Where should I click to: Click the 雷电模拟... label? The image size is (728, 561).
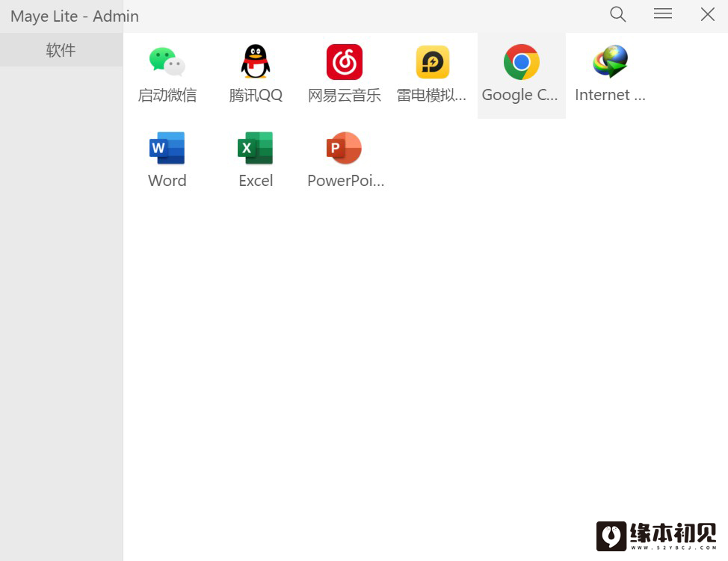(x=431, y=95)
